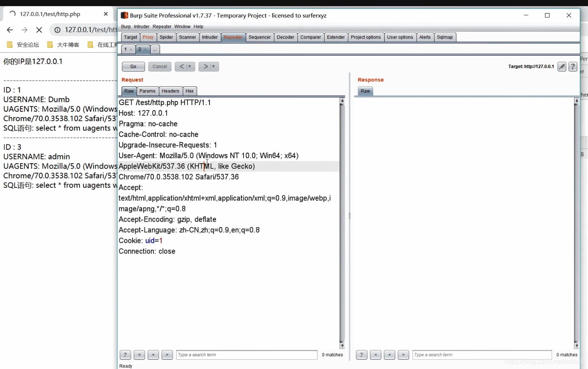Open Repeater help question-mark icon beside Target

573,67
